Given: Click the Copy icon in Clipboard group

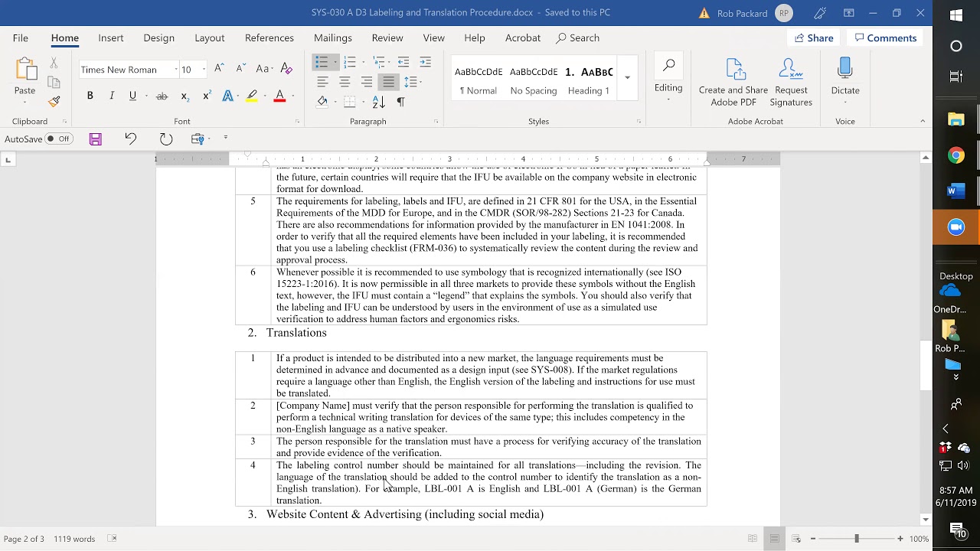Looking at the screenshot, I should coord(54,82).
